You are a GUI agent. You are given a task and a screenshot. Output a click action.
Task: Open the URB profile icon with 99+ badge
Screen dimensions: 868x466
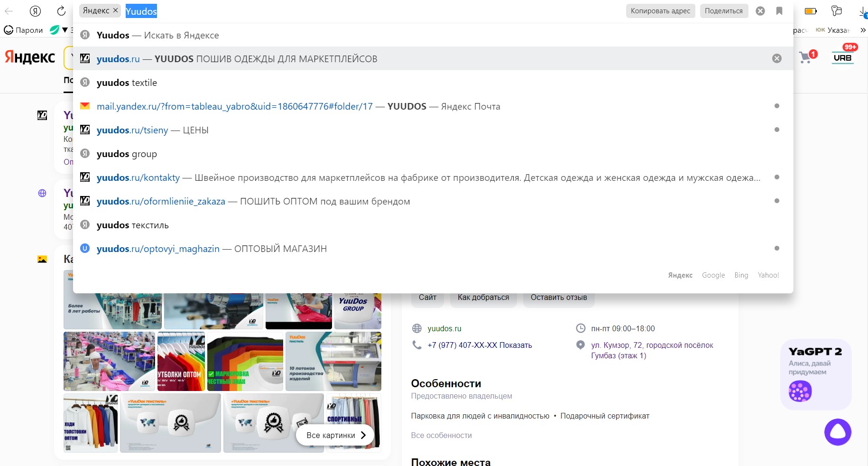click(x=843, y=56)
